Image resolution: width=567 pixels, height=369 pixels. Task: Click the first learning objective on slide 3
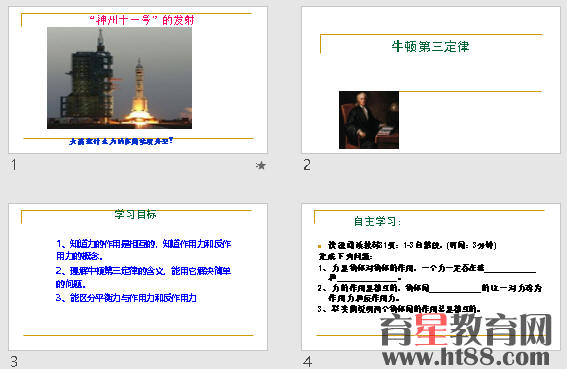click(x=144, y=250)
